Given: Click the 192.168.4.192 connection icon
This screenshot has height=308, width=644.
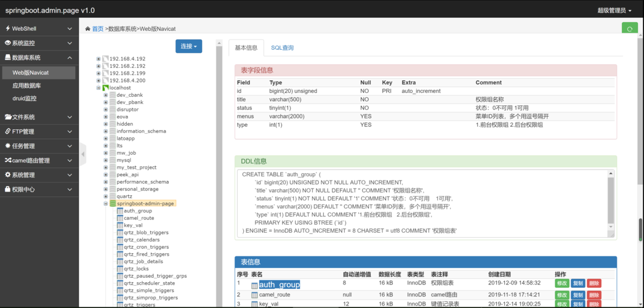Looking at the screenshot, I should coord(105,59).
